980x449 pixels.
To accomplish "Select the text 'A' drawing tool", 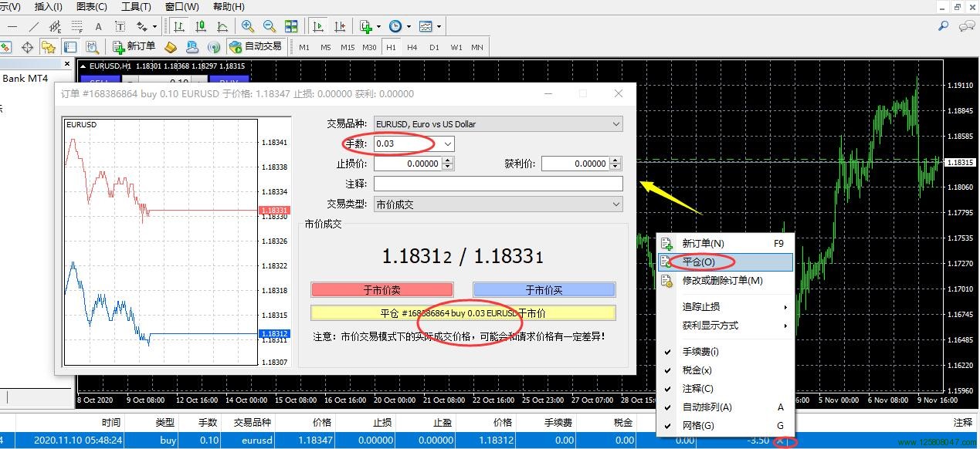I will (x=98, y=26).
